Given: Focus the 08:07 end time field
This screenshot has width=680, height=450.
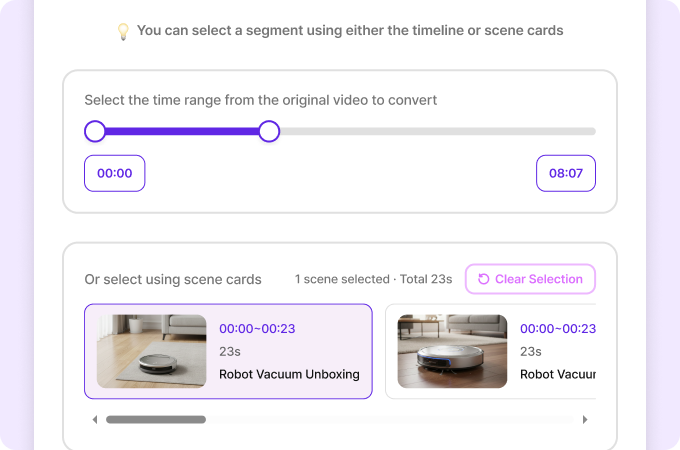Looking at the screenshot, I should 566,173.
